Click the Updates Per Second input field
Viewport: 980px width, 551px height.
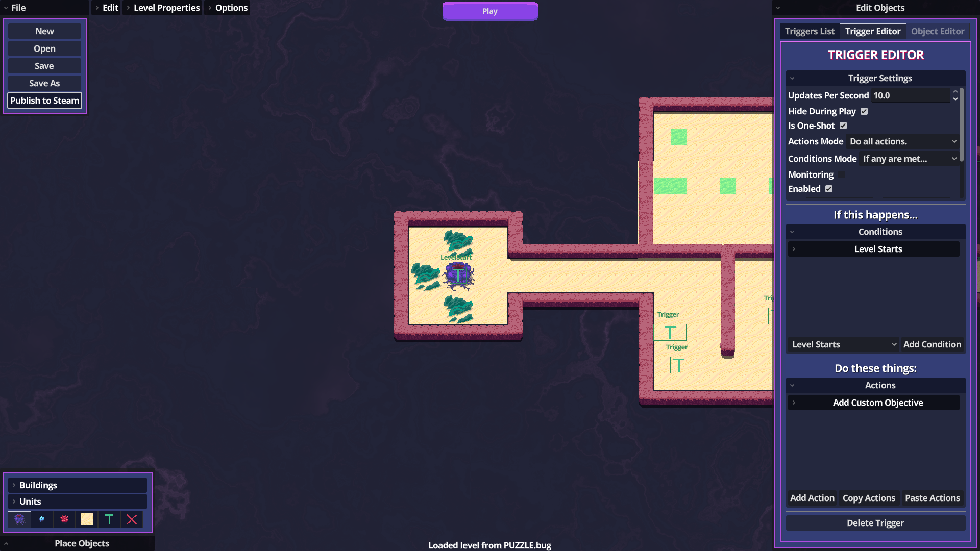(x=911, y=95)
